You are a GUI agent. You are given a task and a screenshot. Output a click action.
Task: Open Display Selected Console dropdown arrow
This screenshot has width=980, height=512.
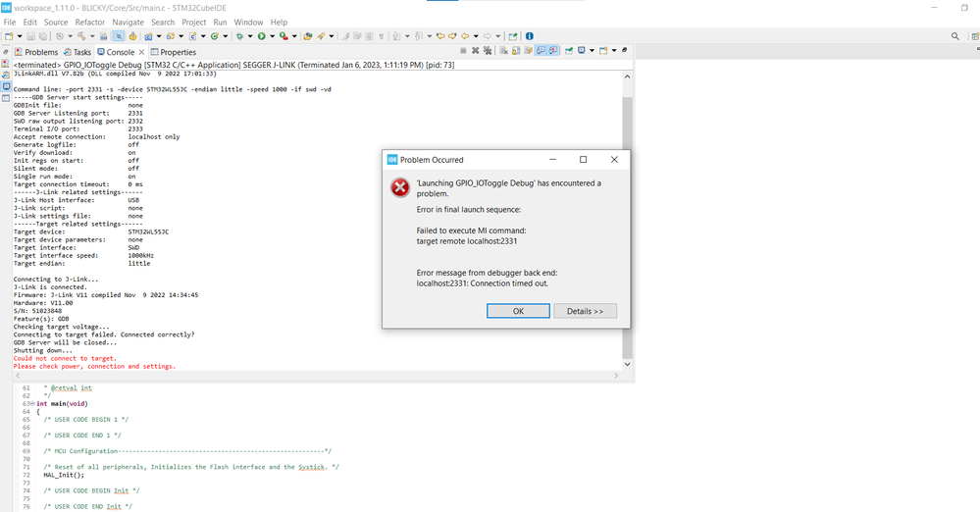pos(592,51)
